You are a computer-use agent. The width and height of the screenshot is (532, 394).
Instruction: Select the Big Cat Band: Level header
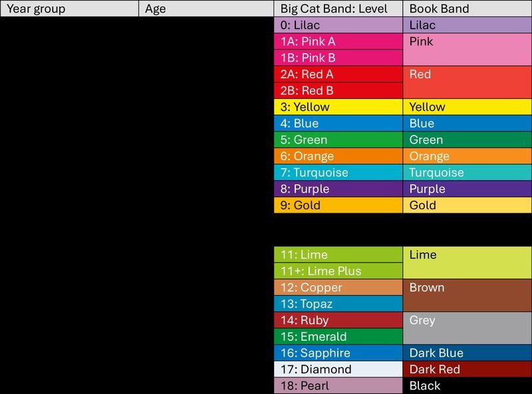coord(338,9)
